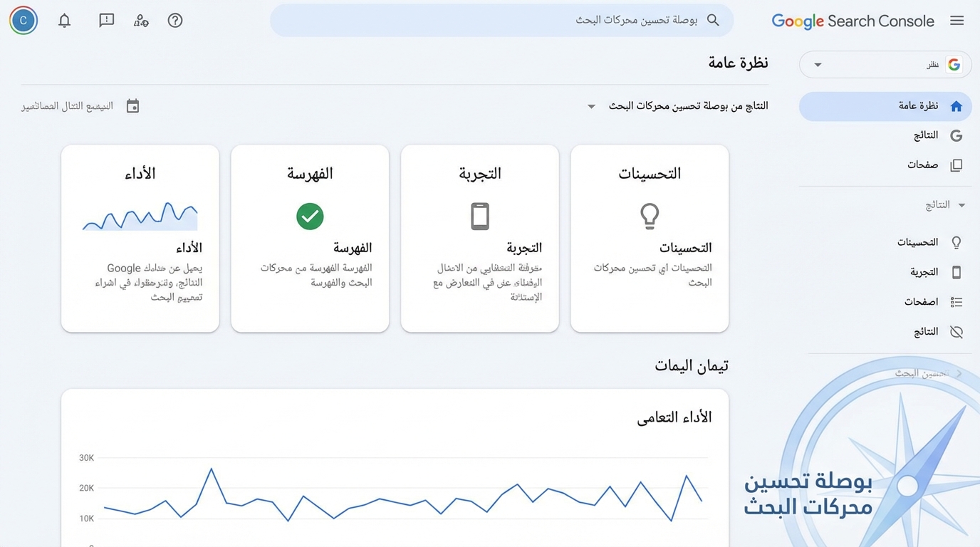Open the hamburger menu
This screenshot has height=547, width=980.
(x=957, y=20)
